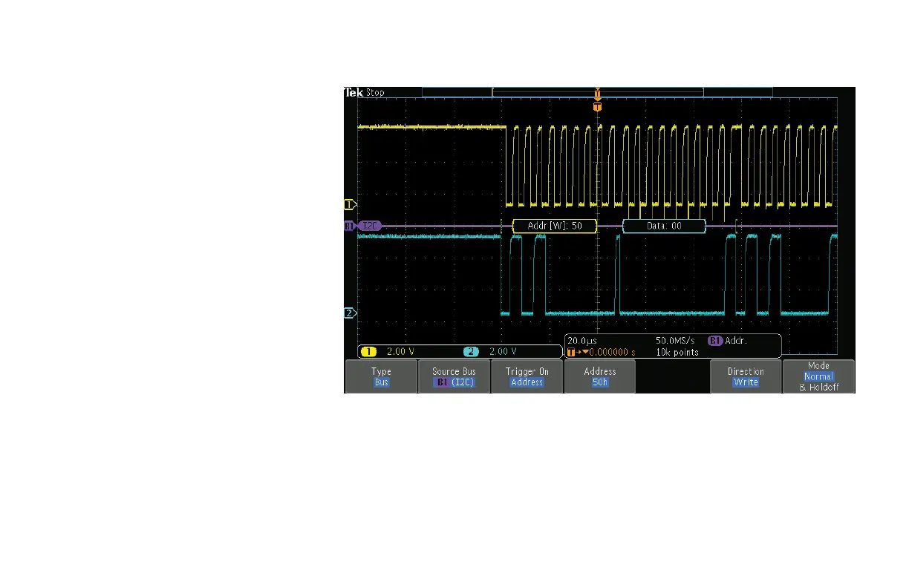Screen dimensions: 909x588
Task: Click channel 1 yellow ground marker
Action: coord(351,203)
